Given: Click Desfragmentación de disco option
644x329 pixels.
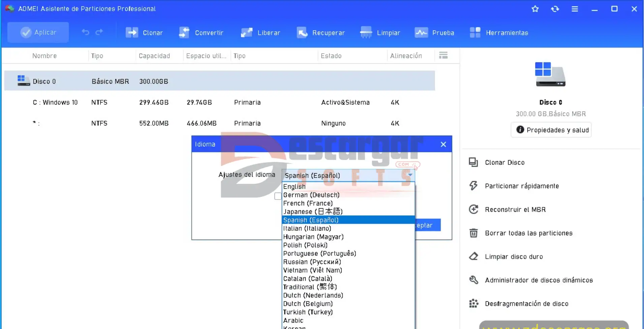Looking at the screenshot, I should [x=519, y=304].
